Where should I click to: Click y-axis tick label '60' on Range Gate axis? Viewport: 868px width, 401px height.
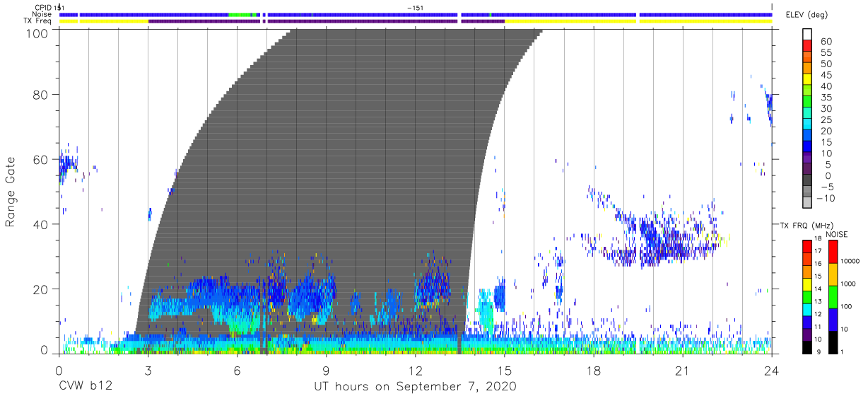(x=42, y=159)
